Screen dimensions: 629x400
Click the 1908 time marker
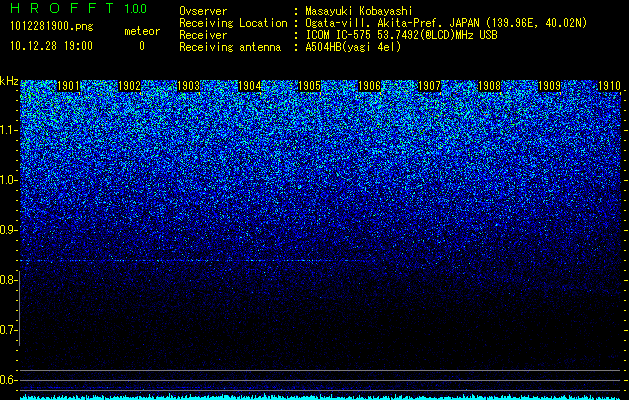point(489,86)
